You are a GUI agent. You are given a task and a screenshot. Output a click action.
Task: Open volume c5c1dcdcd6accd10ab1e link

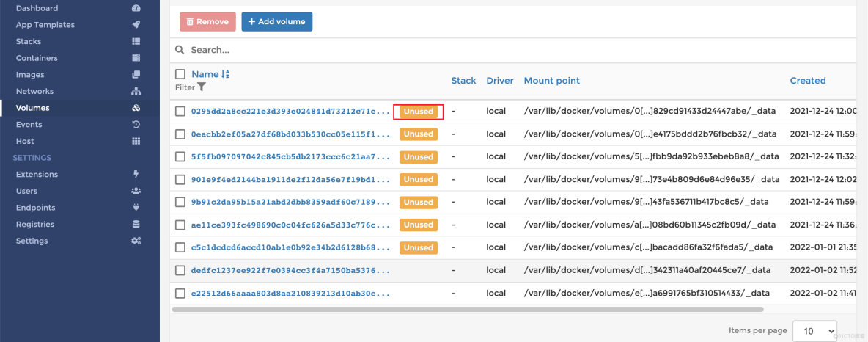[x=290, y=248]
